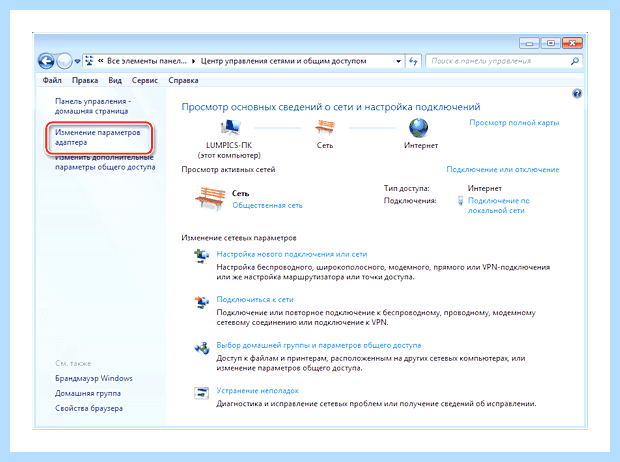Image resolution: width=620 pixels, height=462 pixels.
Task: Open параметры общего доступа sidebar link
Action: coord(105,162)
